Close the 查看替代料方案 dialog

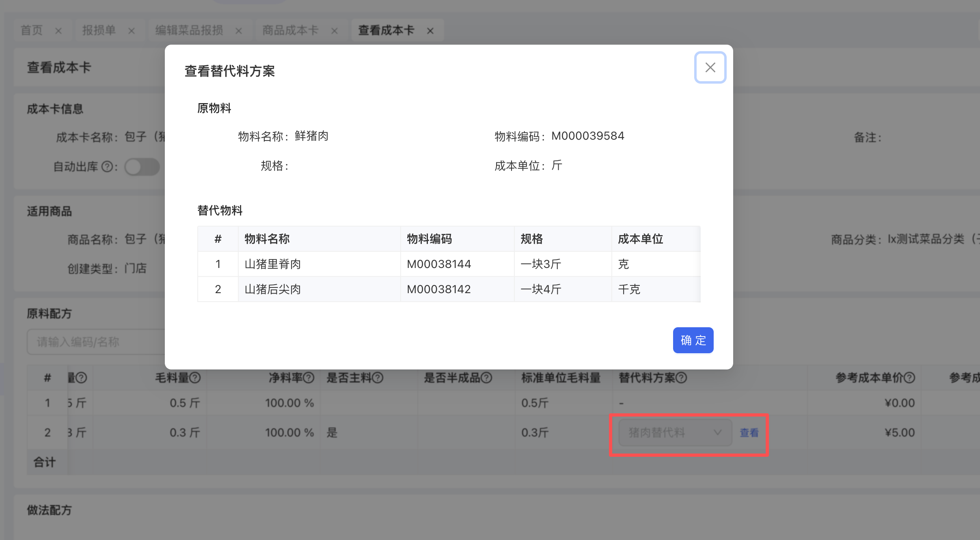(710, 67)
